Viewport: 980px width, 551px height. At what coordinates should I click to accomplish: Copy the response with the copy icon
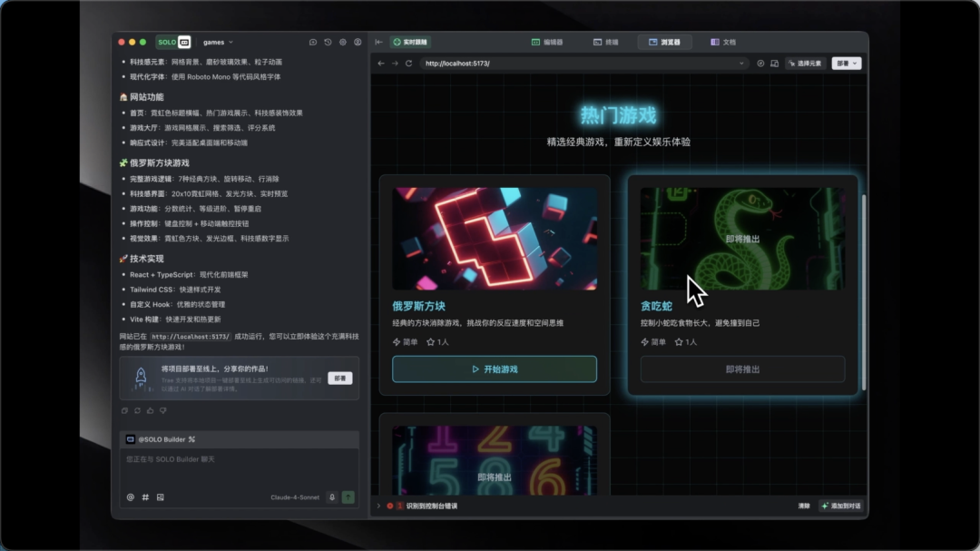[124, 411]
